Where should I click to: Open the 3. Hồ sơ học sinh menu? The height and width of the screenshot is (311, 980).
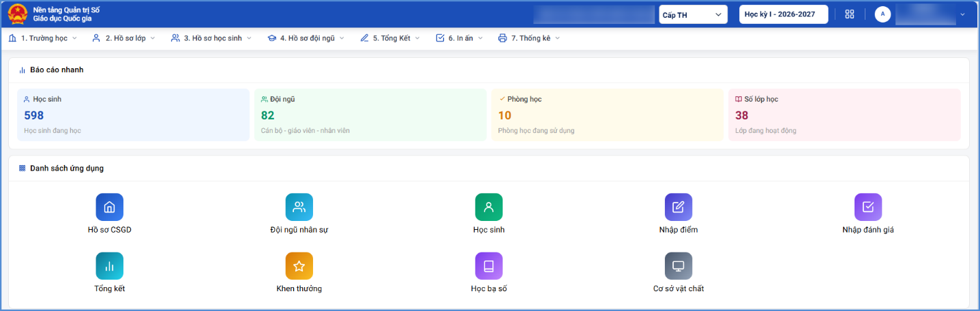click(211, 38)
